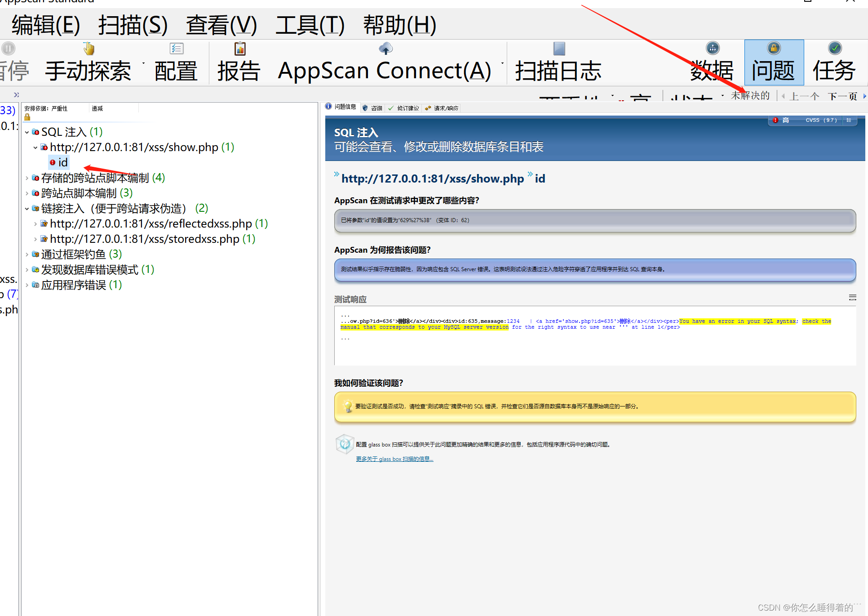This screenshot has height=616, width=868.
Task: Open the 未解决的 filter dropdown
Action: click(751, 95)
